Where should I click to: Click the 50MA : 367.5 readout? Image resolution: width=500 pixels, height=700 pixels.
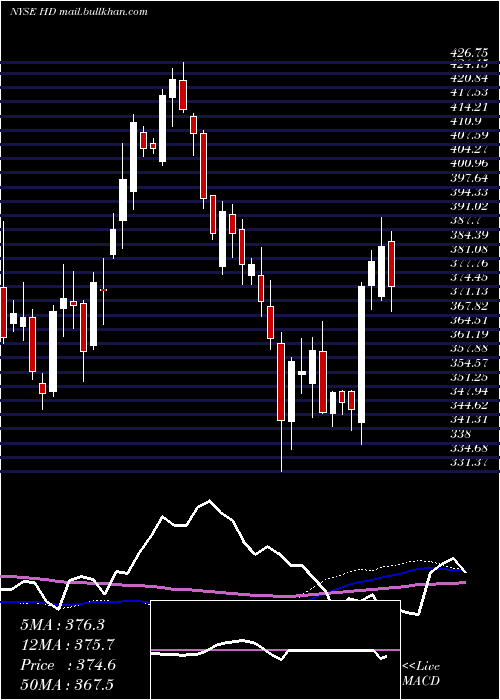tap(68, 685)
